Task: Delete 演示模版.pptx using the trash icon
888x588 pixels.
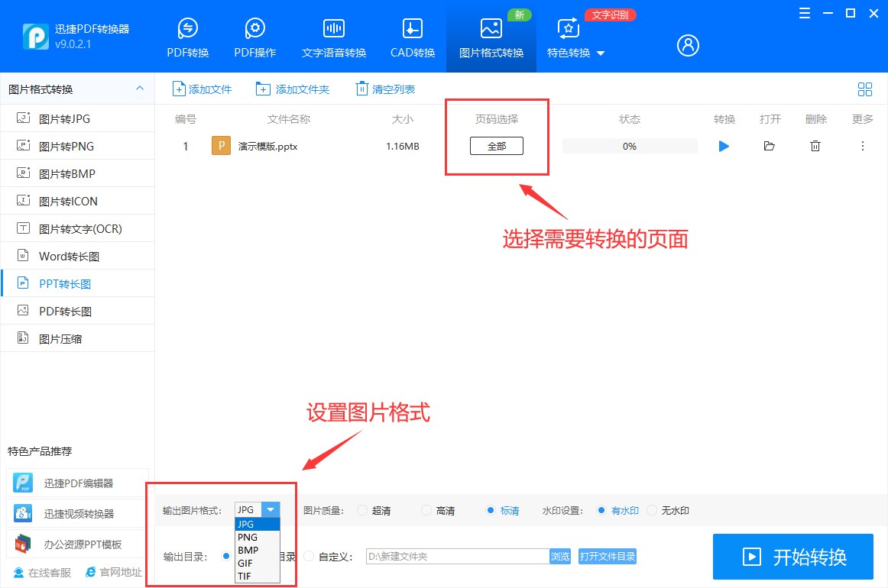Action: [x=815, y=146]
